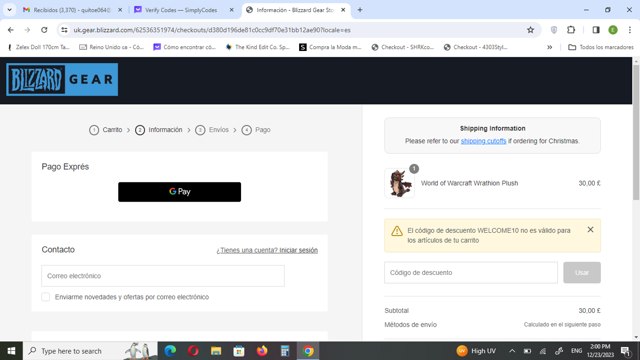Open the High UV weather widget

(x=476, y=351)
